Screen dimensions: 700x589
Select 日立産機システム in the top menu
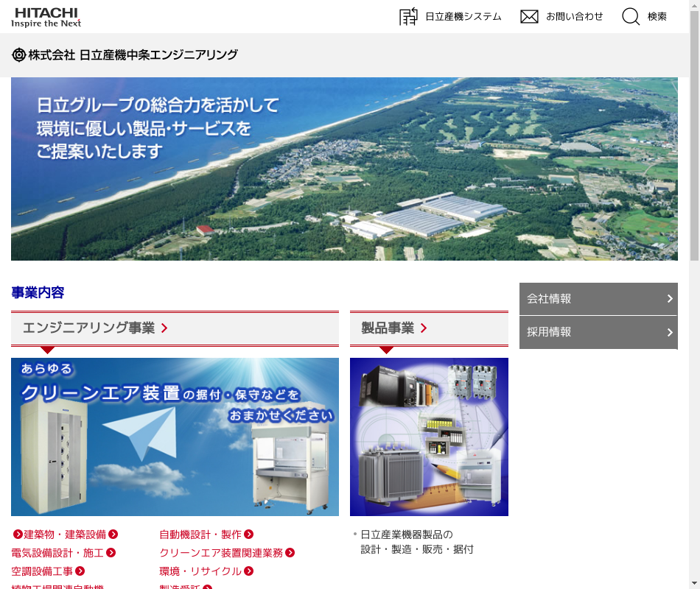(x=463, y=17)
